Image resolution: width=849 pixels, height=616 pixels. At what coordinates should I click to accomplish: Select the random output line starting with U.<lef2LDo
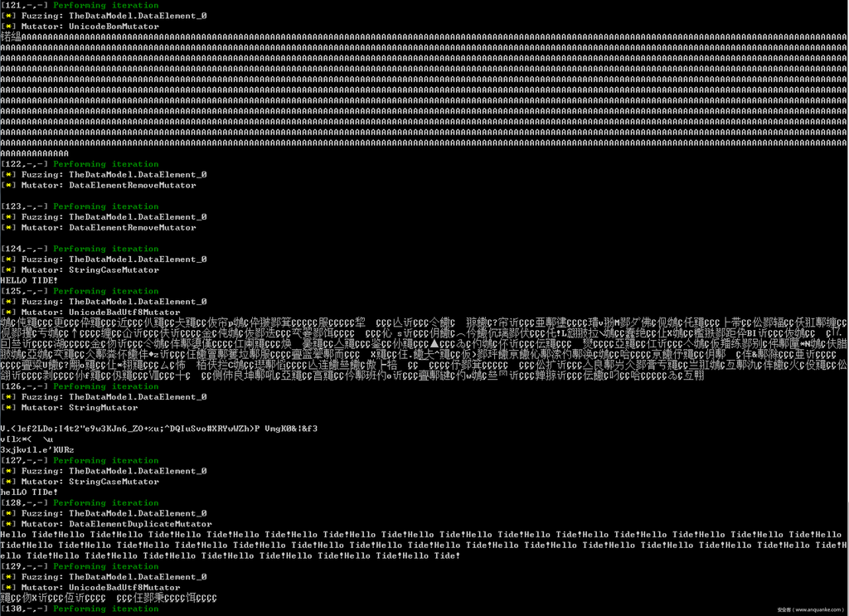click(159, 429)
